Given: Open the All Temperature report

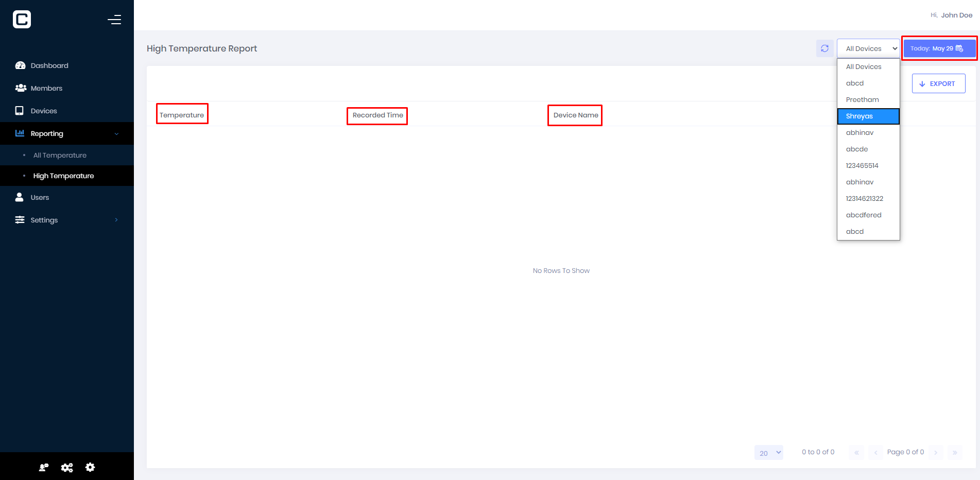Looking at the screenshot, I should click(x=60, y=155).
